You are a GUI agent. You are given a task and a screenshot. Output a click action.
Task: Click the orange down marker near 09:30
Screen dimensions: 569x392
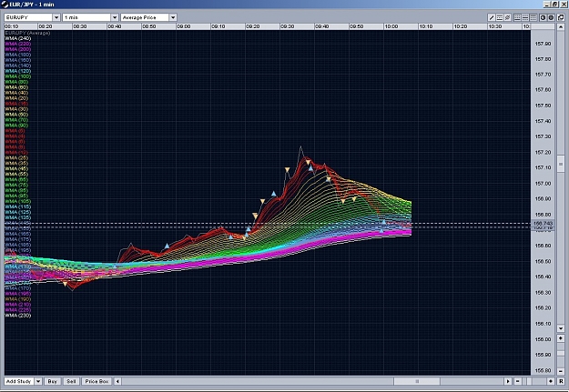point(288,169)
